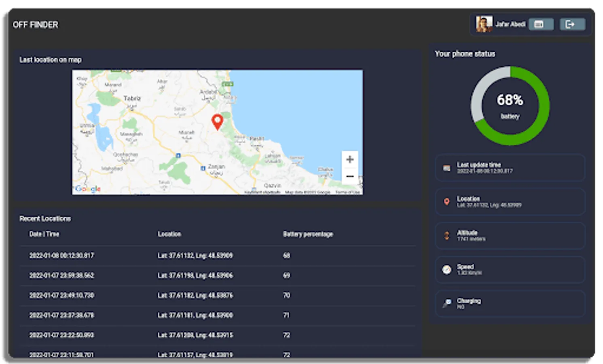Click the Last update time calendar icon
Screen dimensions: 603x364
coord(446,168)
